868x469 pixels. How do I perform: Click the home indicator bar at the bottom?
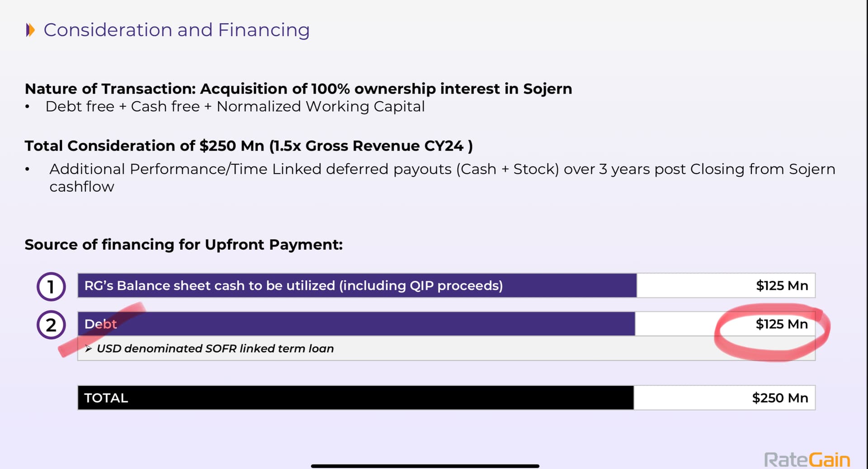pos(425,466)
